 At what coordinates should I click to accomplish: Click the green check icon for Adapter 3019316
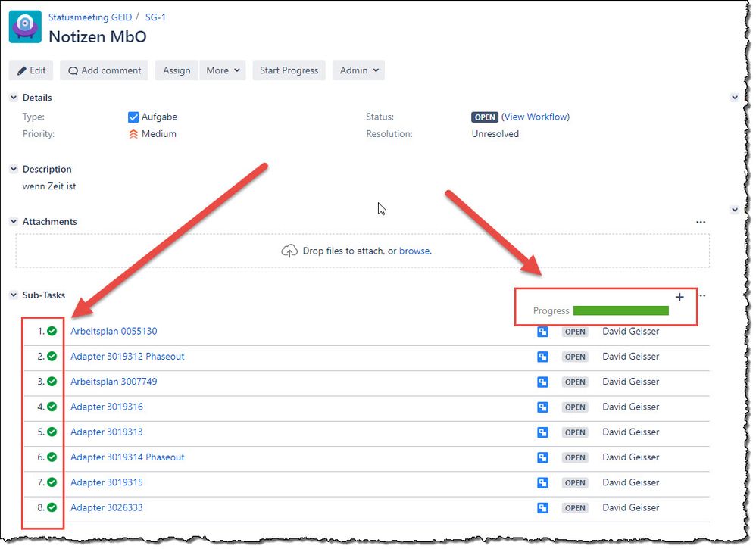(x=52, y=407)
